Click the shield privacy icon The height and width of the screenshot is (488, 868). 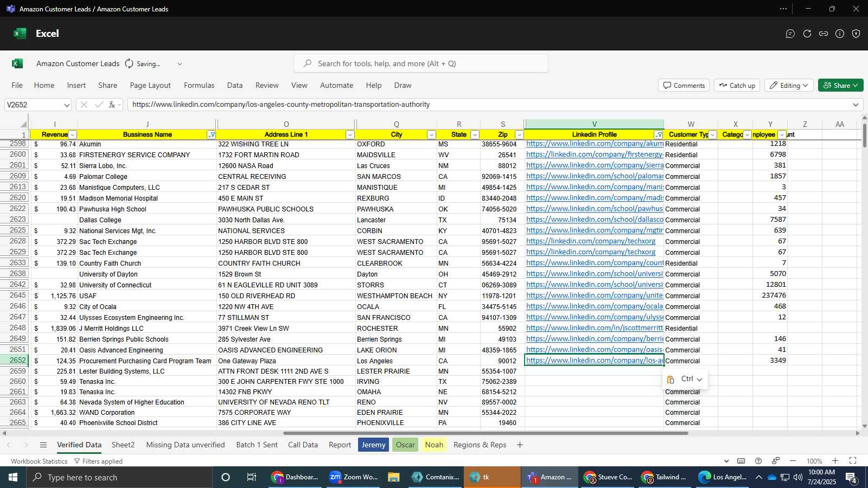856,34
